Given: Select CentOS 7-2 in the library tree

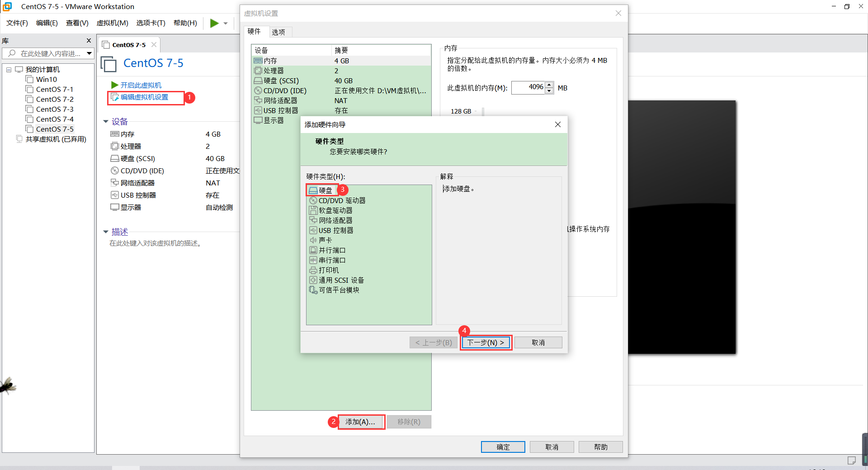Looking at the screenshot, I should (x=54, y=100).
